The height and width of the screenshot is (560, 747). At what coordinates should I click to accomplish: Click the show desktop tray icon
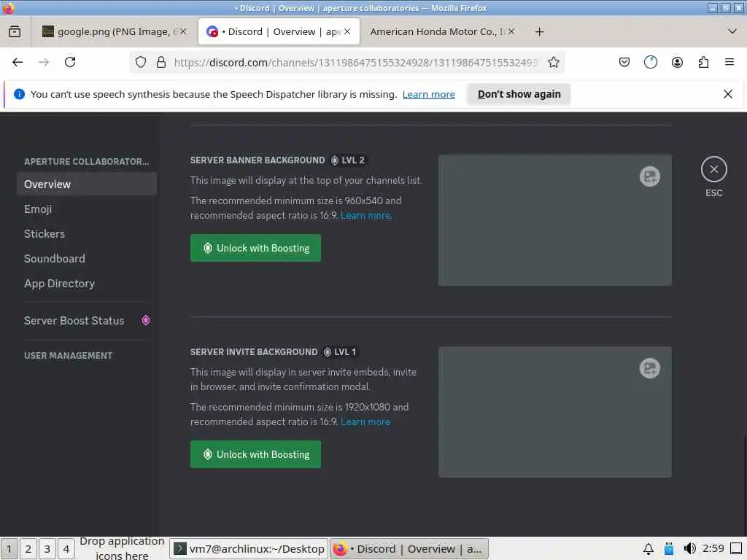pos(736,549)
